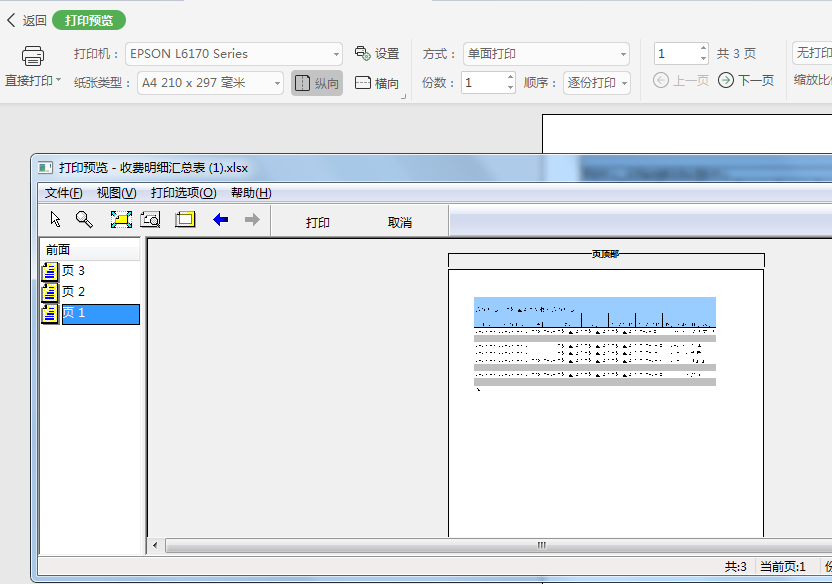
Task: Click the page preview thumbnail table
Action: tap(595, 344)
